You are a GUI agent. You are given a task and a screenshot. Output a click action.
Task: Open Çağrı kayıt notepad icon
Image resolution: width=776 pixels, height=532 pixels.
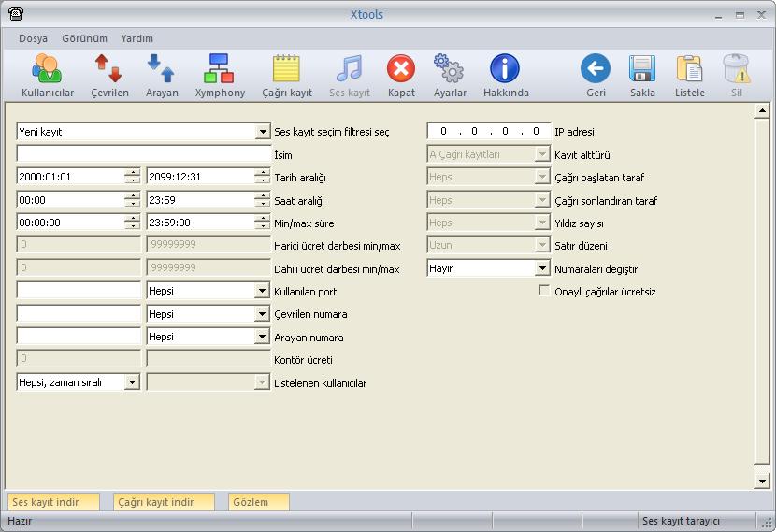click(286, 70)
